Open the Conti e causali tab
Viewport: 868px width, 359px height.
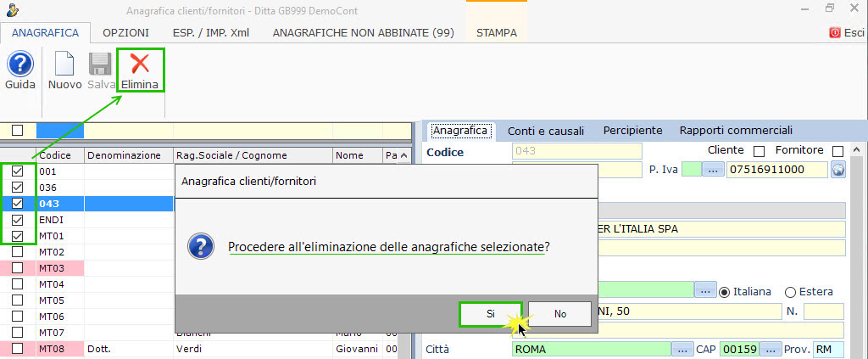tap(546, 131)
